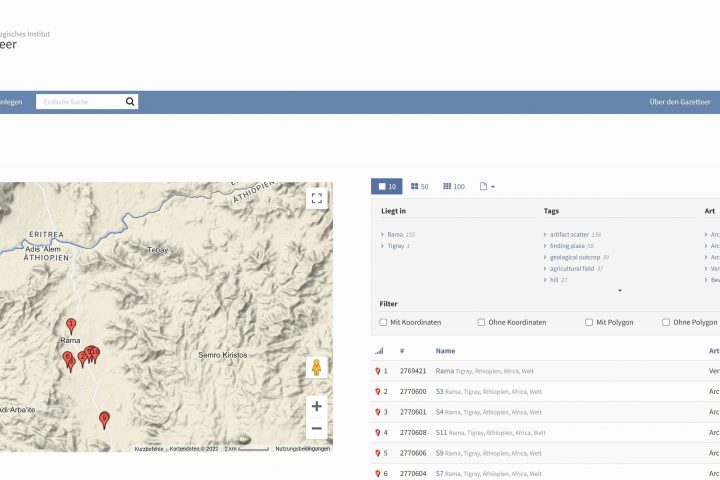Show 10 results per page
720x480 pixels.
[387, 186]
